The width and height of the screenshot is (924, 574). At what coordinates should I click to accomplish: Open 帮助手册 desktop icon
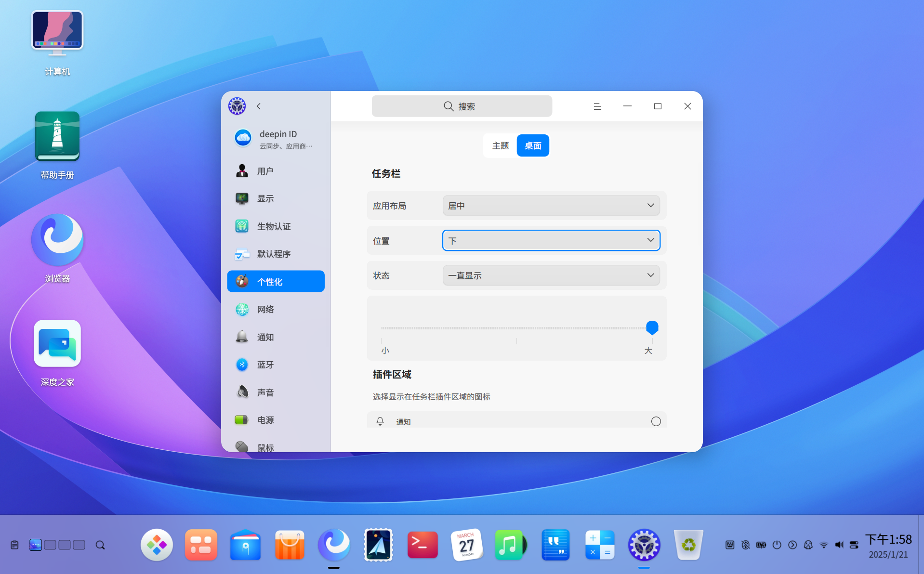[x=57, y=146]
